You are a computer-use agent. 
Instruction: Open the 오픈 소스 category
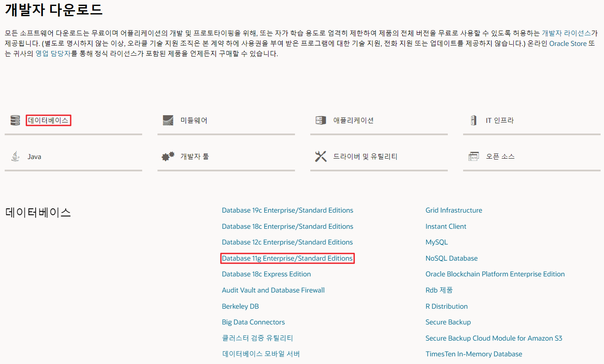tap(500, 156)
